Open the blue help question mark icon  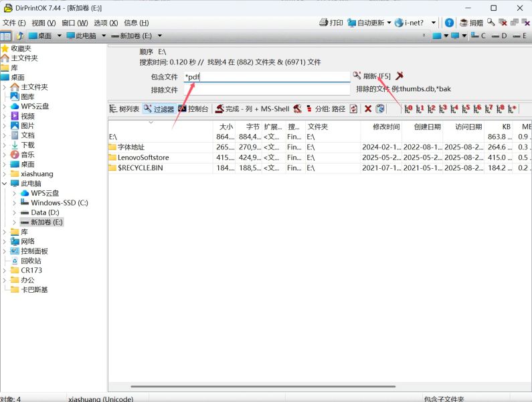(449, 23)
